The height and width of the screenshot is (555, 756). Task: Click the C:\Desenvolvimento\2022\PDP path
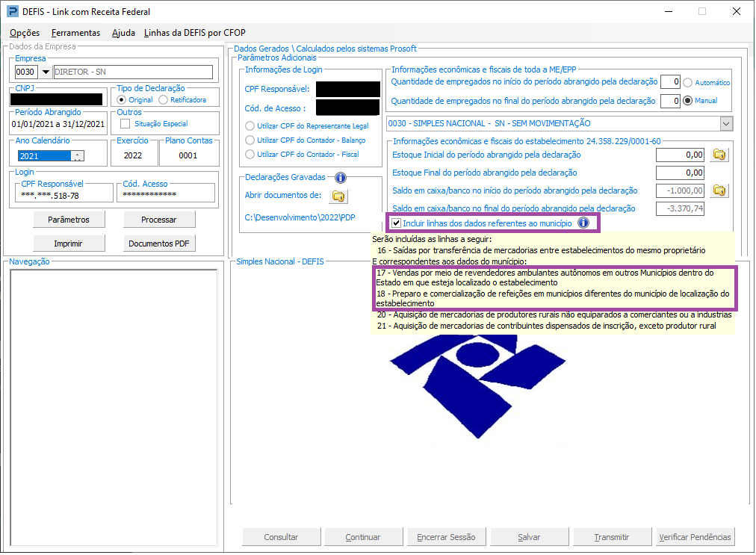coord(300,217)
